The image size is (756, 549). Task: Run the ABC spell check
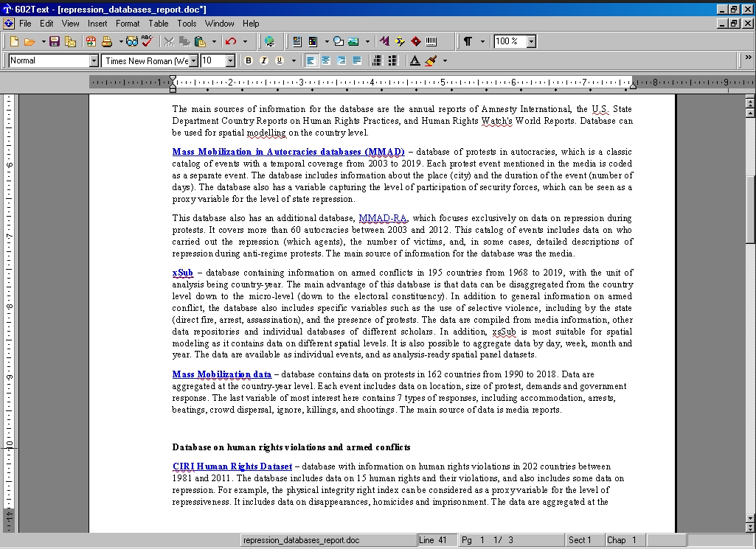coord(147,41)
